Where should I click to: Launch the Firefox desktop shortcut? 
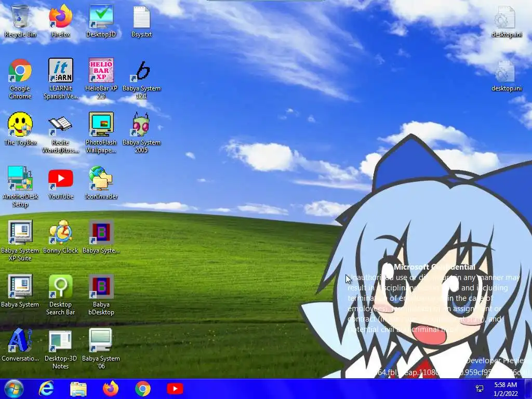tap(60, 21)
